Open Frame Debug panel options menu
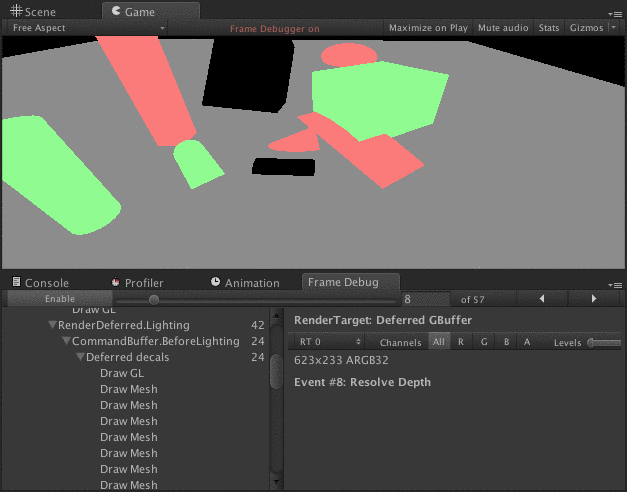The height and width of the screenshot is (492, 627). 615,285
